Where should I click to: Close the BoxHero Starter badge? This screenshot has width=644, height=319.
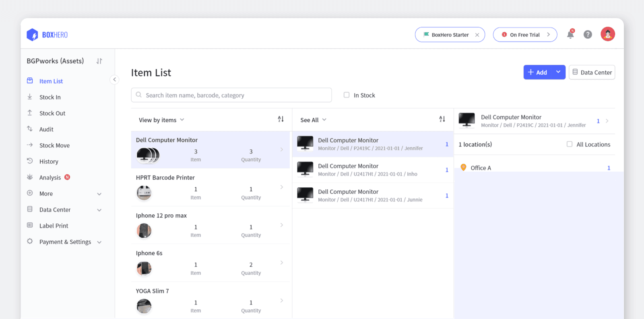pos(477,35)
